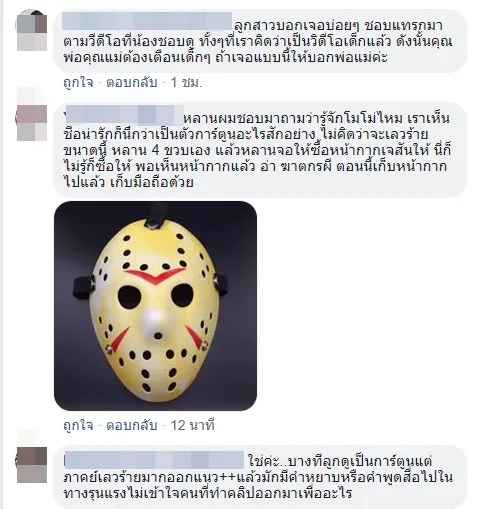Select the first comment text bubble
The height and width of the screenshot is (509, 496).
[x=260, y=41]
